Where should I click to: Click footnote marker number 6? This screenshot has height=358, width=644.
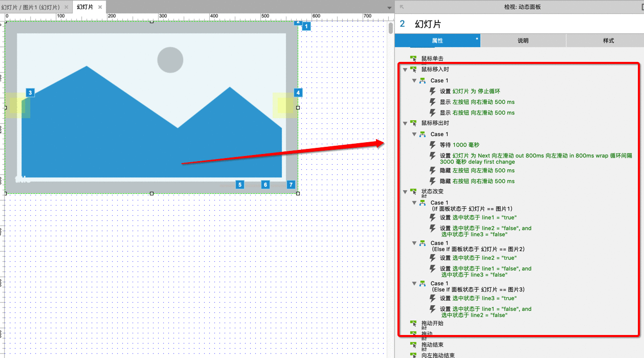coord(265,185)
